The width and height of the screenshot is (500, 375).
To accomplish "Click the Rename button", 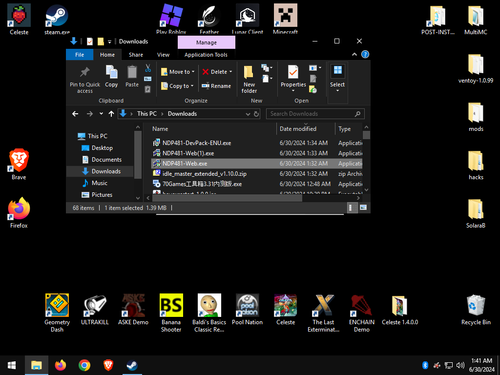I will click(x=216, y=86).
